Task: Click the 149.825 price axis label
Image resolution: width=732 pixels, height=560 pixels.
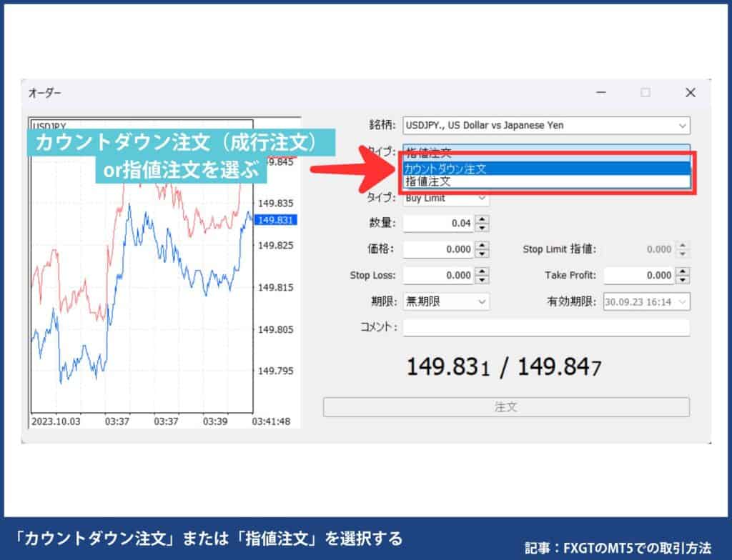Action: coord(275,246)
